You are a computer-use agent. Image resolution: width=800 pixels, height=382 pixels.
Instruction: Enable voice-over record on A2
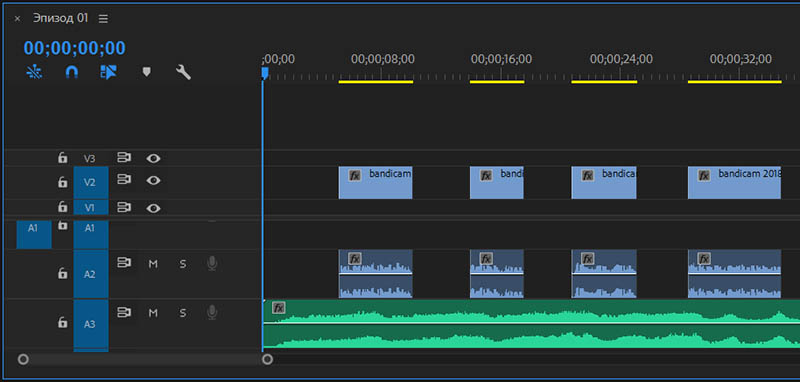point(212,263)
